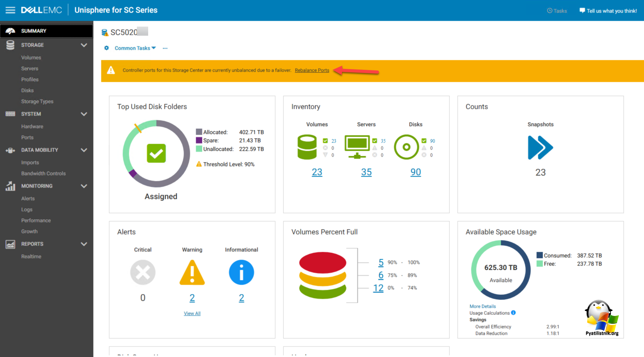644x357 pixels.
Task: Click the green checkmark in disk folder chart
Action: coord(156,153)
